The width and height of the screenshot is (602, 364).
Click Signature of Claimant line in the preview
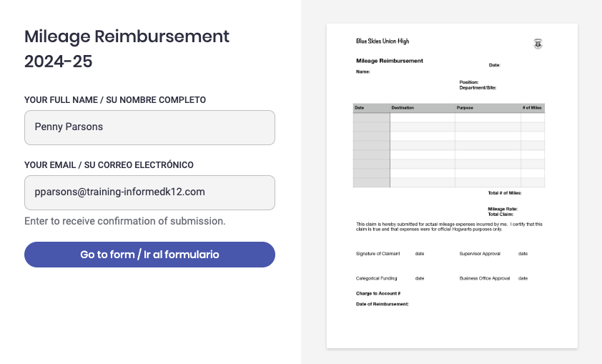tap(378, 254)
